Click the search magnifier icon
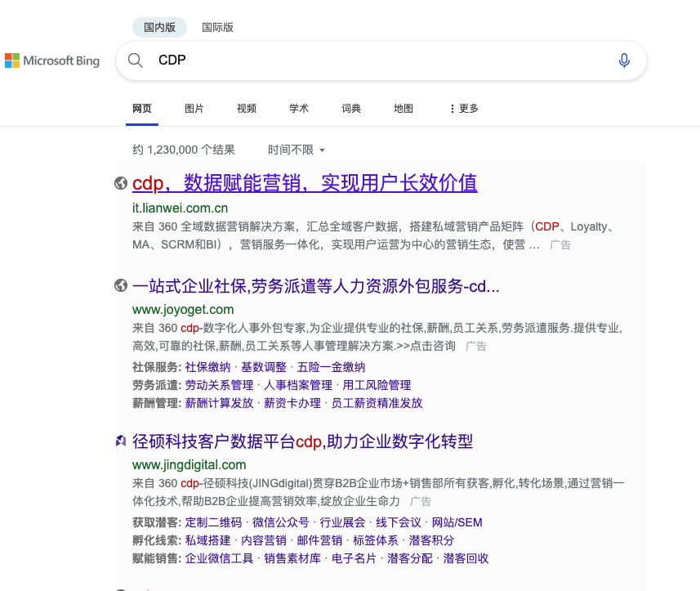The width and height of the screenshot is (700, 591). (136, 60)
